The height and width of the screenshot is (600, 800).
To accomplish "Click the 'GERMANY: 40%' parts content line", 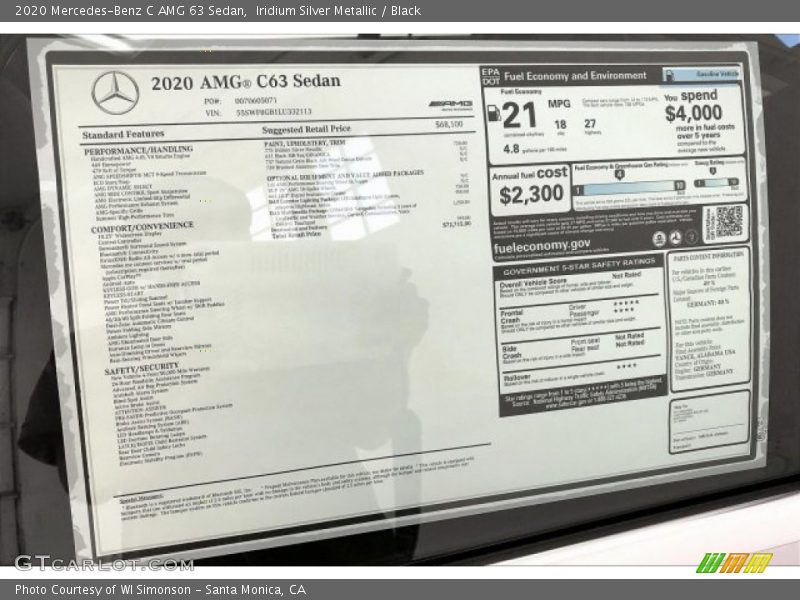I will pos(708,303).
